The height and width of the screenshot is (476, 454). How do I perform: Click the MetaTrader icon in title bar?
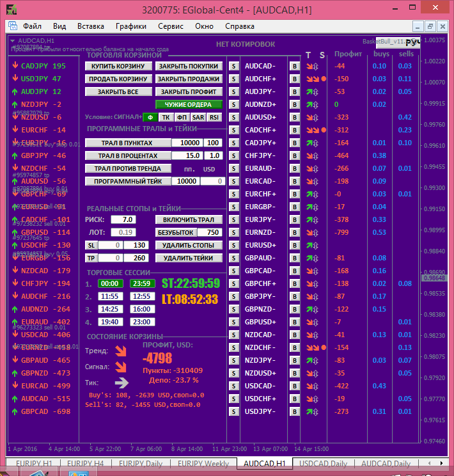pos(12,9)
